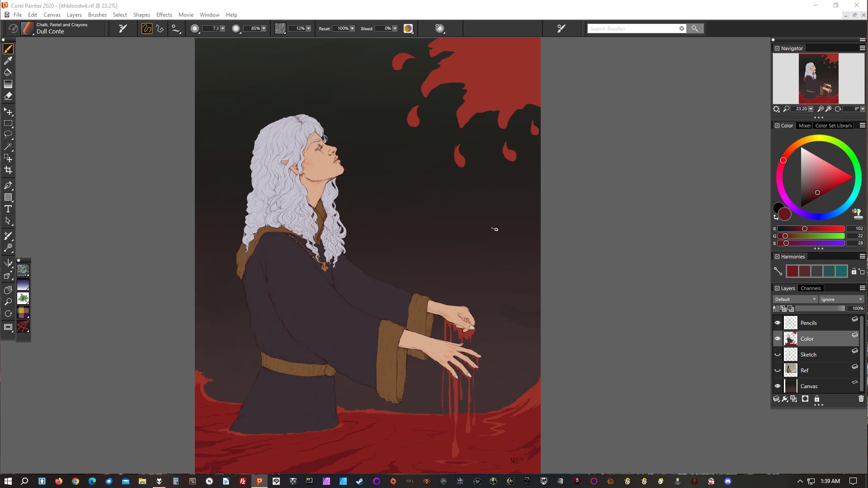Toggle visibility of the Canvas layer
Screen dimensions: 868x488
(x=778, y=386)
